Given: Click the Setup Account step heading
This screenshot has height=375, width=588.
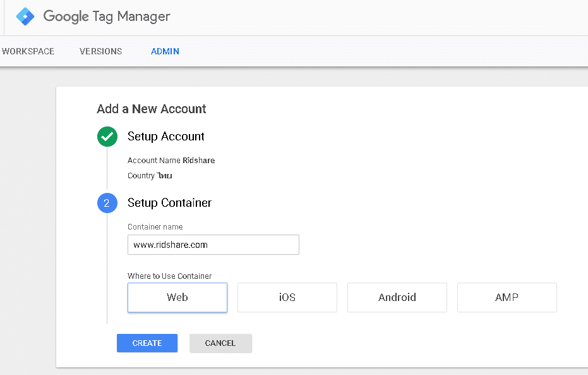Looking at the screenshot, I should coord(165,136).
